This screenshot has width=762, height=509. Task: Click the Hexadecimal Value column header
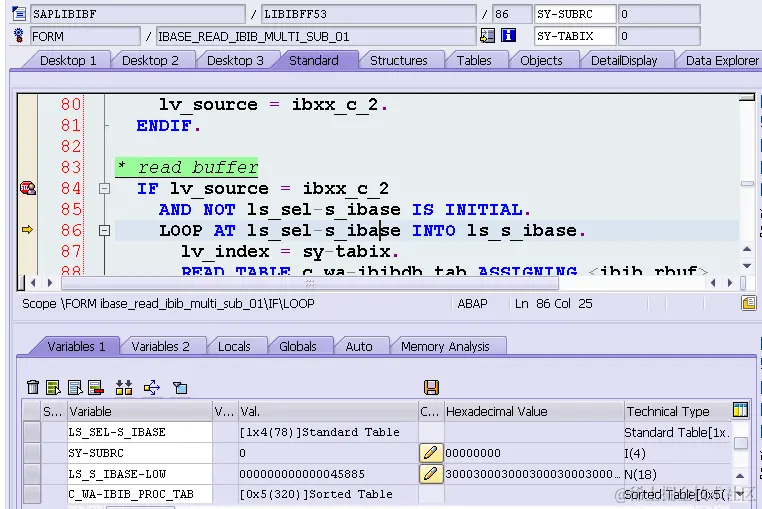[533, 411]
